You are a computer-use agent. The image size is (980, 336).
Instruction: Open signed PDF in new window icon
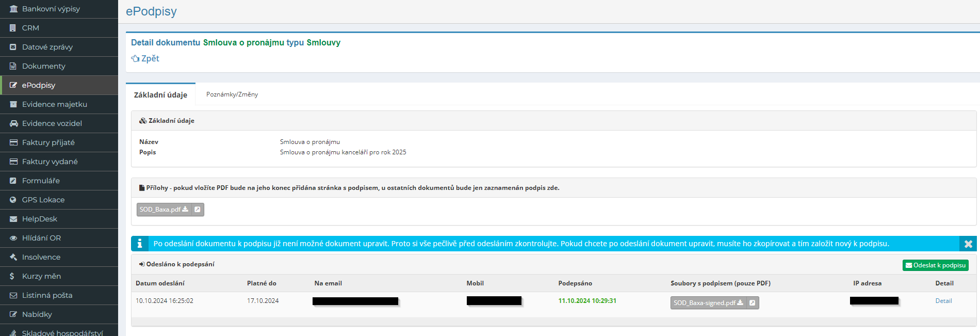click(x=753, y=303)
